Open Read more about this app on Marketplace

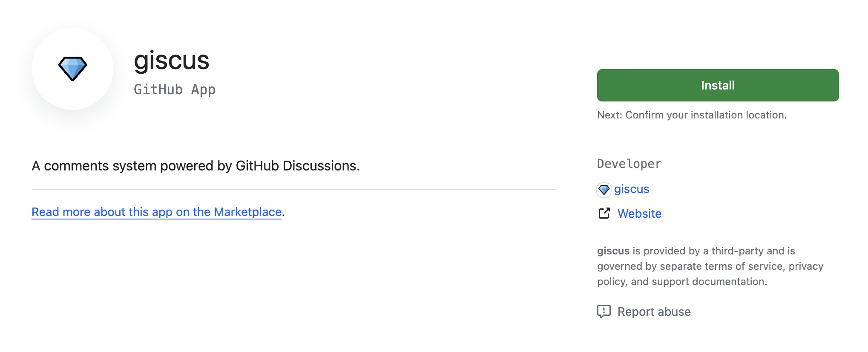(x=156, y=212)
